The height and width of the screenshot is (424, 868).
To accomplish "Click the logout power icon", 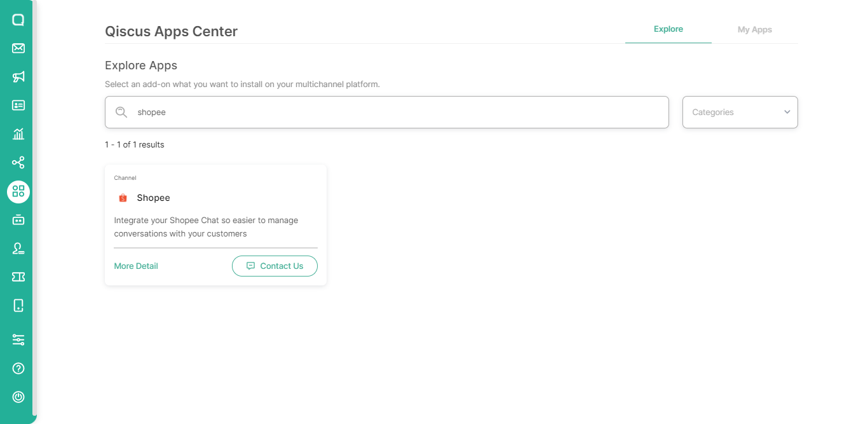I will pyautogui.click(x=18, y=397).
